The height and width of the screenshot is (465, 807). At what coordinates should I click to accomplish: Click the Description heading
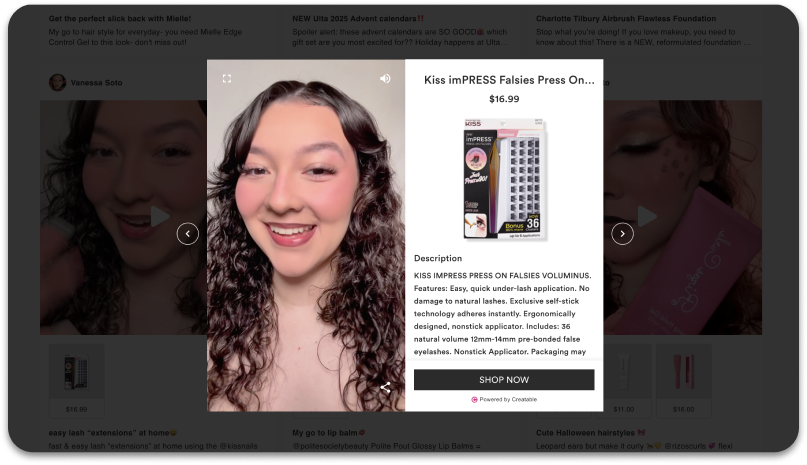click(438, 258)
